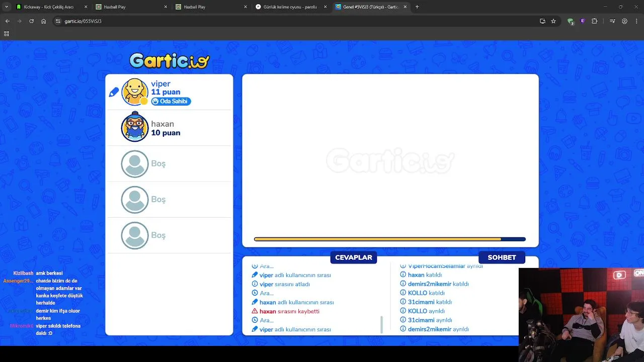Open the SOHBET chat tab
Screen dimensions: 644x362
(x=502, y=257)
